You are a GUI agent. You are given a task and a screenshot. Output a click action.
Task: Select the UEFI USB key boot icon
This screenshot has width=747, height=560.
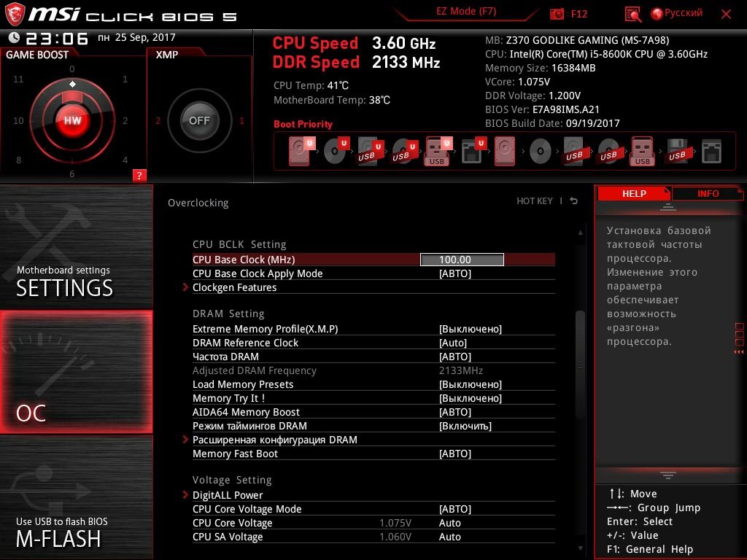438,151
